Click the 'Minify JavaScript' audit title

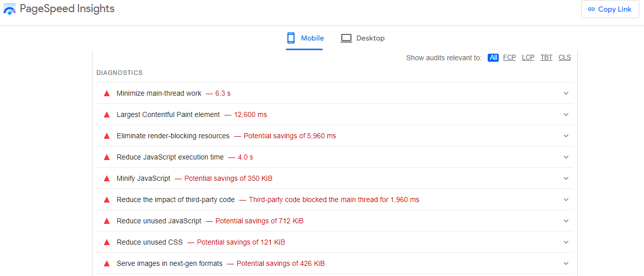click(x=144, y=178)
